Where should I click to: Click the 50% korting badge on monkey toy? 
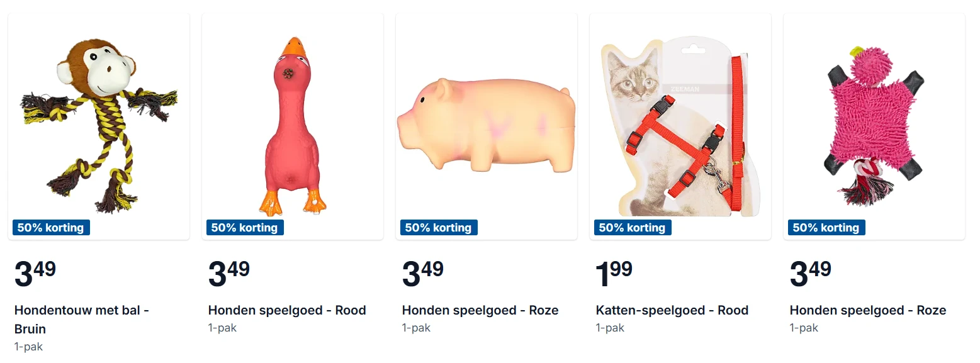[51, 228]
